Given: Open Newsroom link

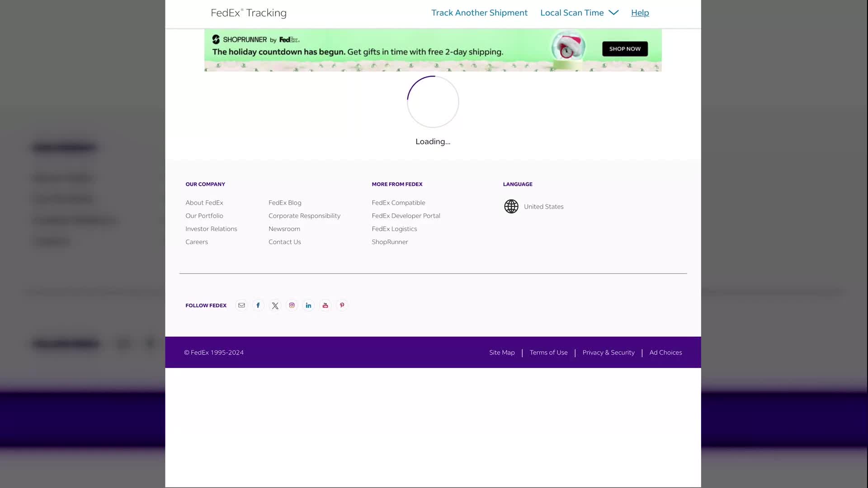Looking at the screenshot, I should point(284,229).
